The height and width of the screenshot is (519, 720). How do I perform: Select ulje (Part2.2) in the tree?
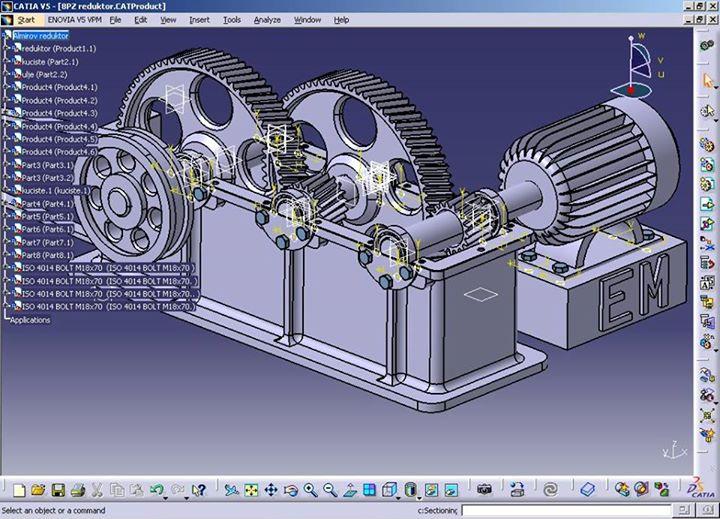click(45, 74)
